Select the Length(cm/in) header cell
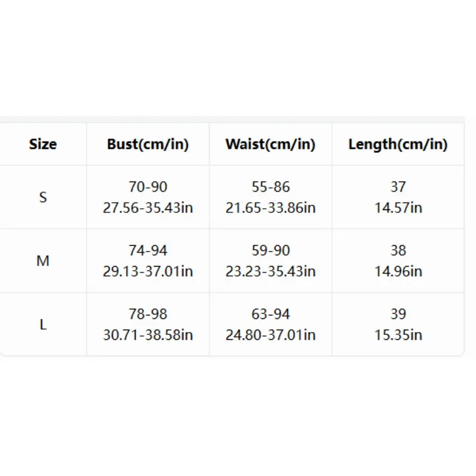Viewport: 476px width, 476px height. click(x=397, y=144)
